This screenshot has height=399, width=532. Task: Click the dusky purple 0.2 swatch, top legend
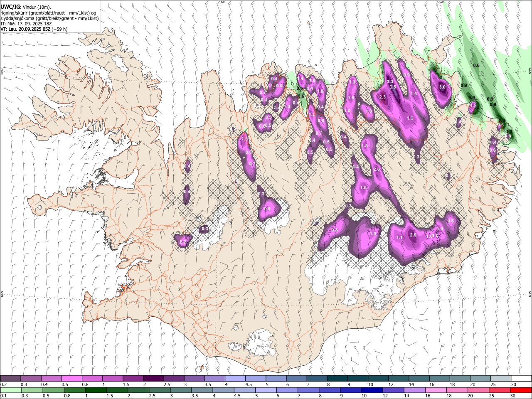click(x=10, y=379)
